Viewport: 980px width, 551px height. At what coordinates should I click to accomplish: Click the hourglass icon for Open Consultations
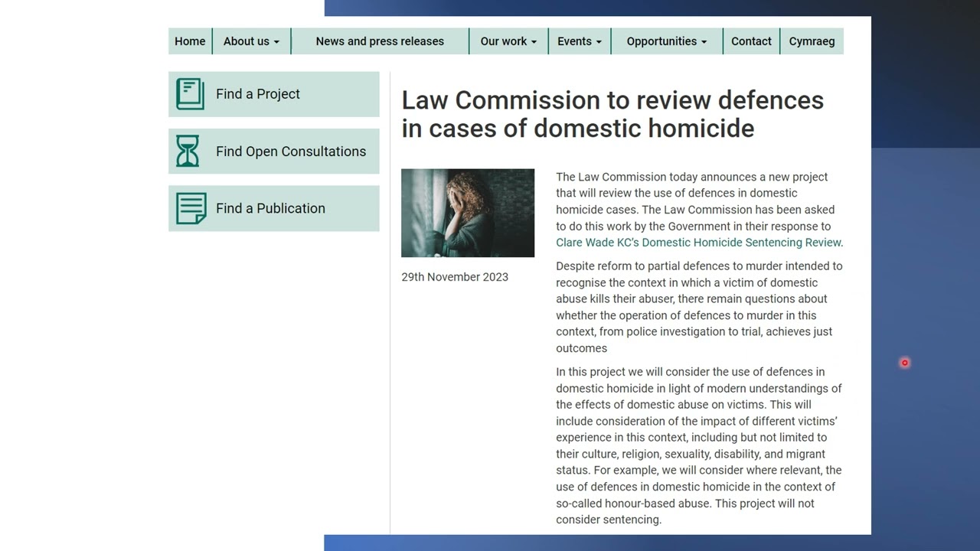tap(188, 151)
